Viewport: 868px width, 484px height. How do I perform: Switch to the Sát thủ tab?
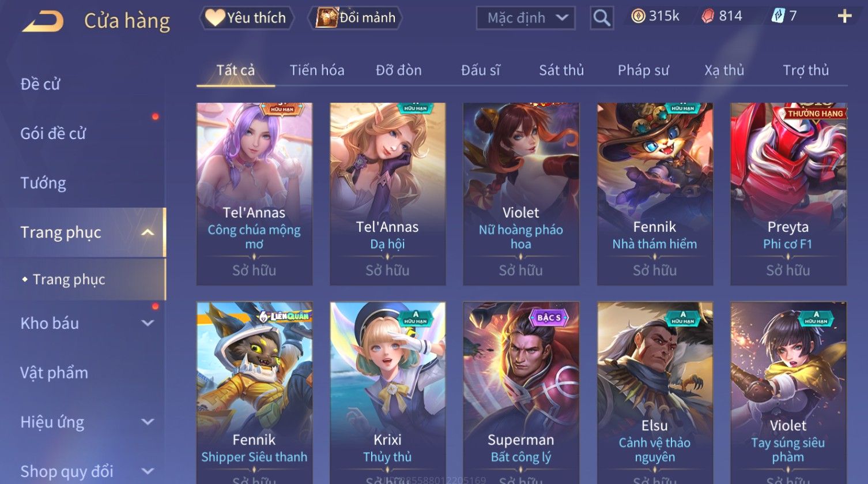561,70
